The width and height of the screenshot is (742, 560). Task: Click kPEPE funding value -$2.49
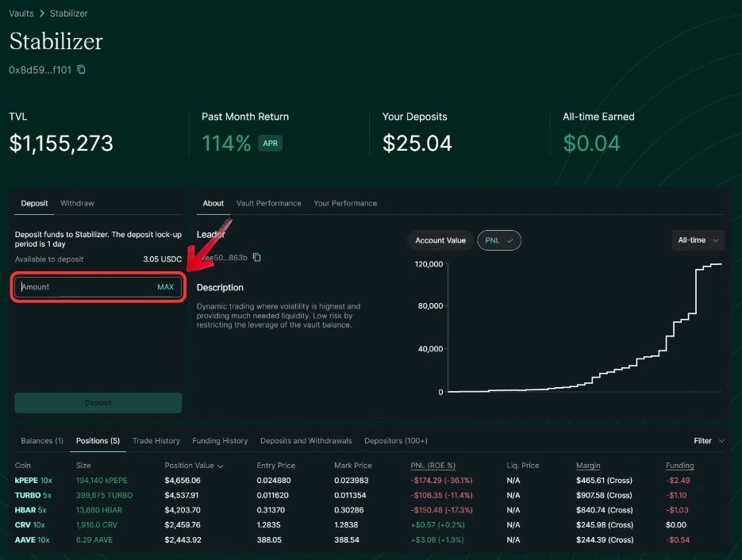(x=678, y=481)
